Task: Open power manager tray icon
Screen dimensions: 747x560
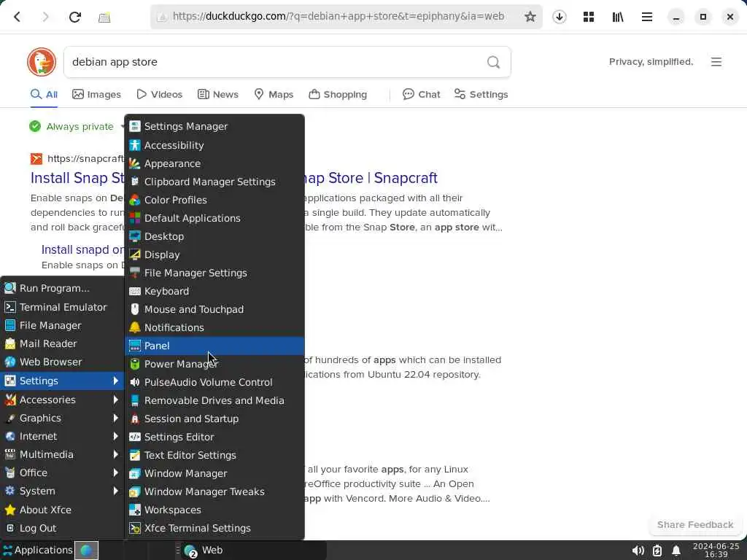Action: (657, 551)
